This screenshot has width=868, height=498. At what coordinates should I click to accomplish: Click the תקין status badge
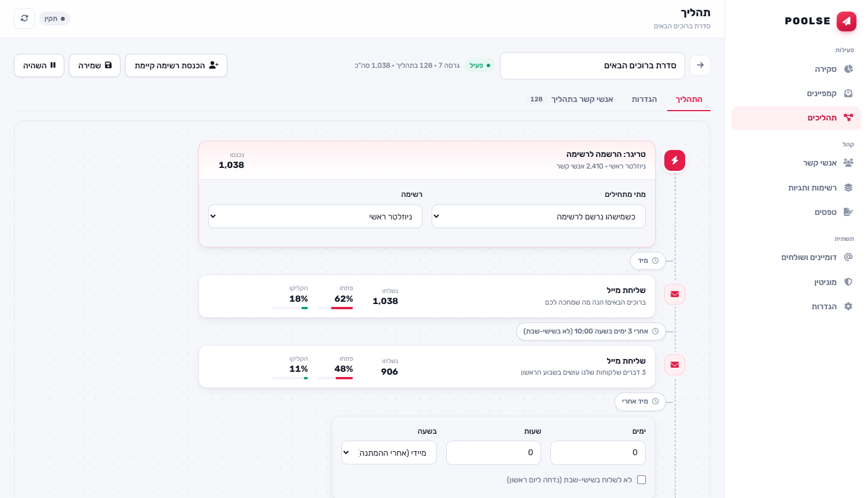[54, 19]
